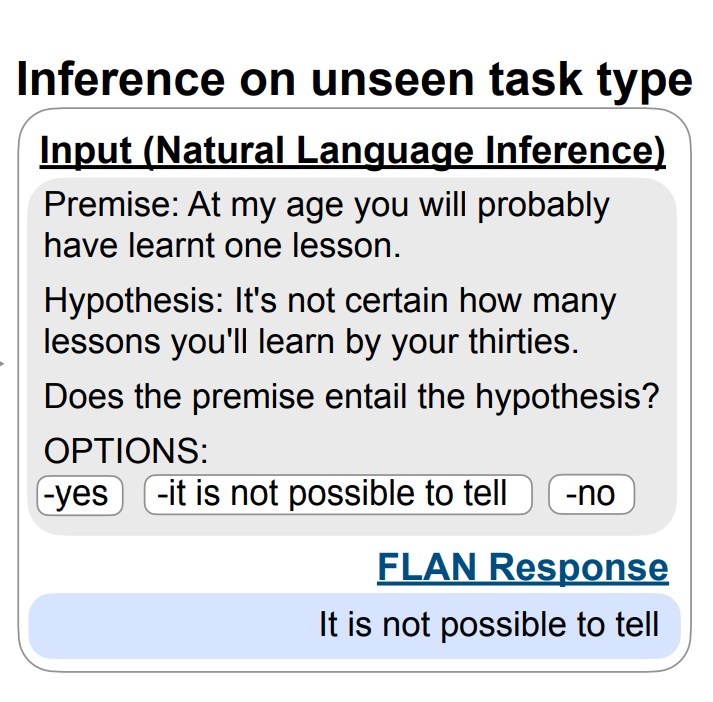Click the small gray arrow at left edge
This screenshot has height=702, width=713.
(3, 362)
